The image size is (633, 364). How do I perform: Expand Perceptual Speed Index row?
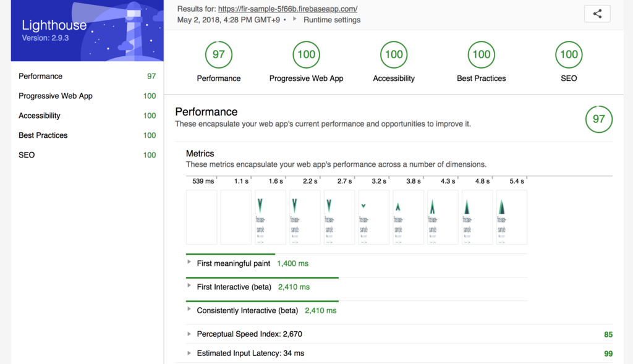189,334
